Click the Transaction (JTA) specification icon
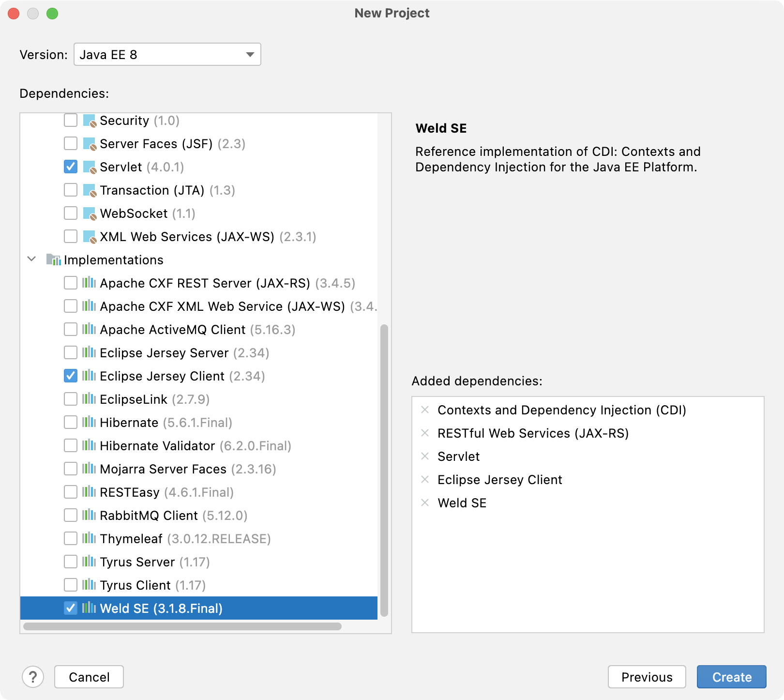Image resolution: width=784 pixels, height=700 pixels. 90,190
